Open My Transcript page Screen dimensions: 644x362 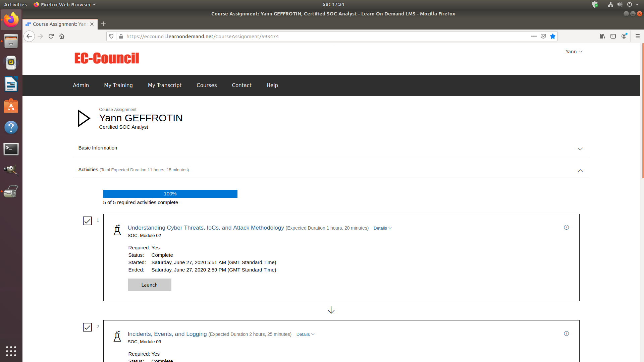[x=165, y=85]
